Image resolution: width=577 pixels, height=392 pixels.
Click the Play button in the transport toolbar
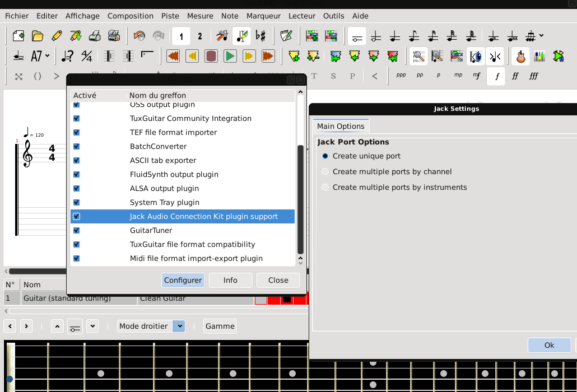[x=230, y=56]
